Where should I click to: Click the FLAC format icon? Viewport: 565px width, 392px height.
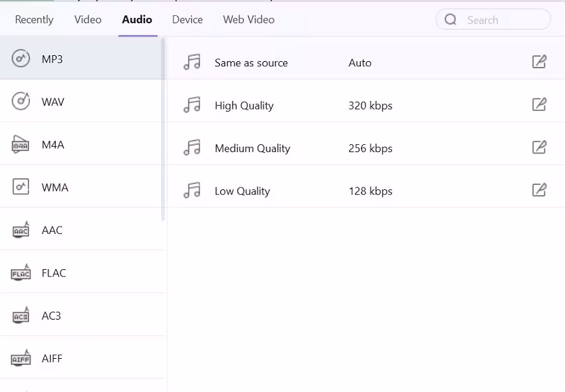[x=21, y=273]
